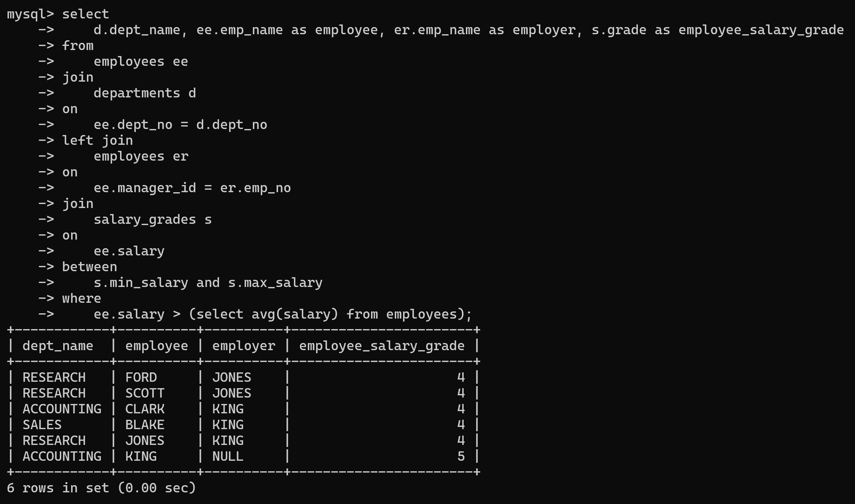855x504 pixels.
Task: Click the employee_salary_grade column header
Action: 382,346
